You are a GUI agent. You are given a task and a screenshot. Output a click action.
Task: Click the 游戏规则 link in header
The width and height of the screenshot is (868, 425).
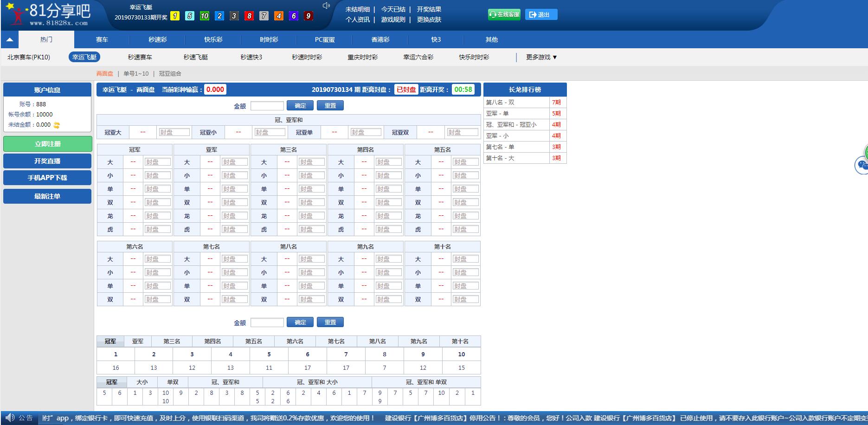(393, 19)
